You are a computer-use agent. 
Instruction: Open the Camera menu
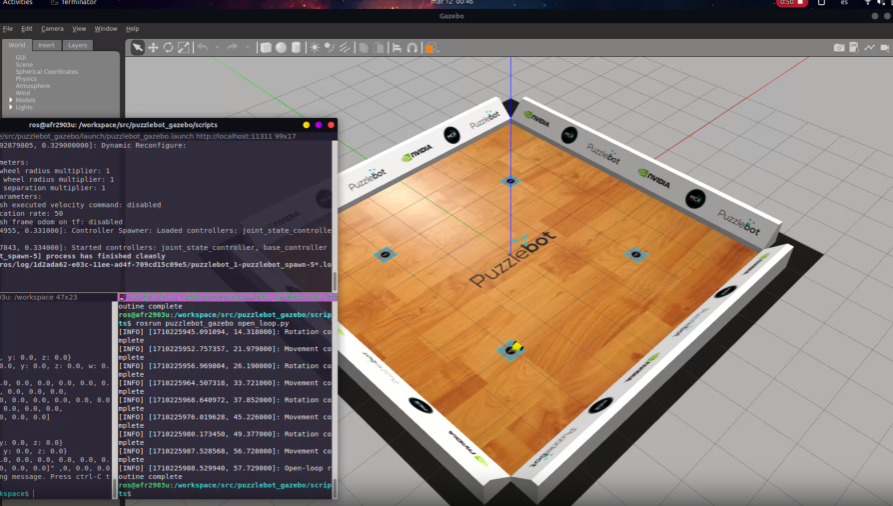click(x=52, y=28)
